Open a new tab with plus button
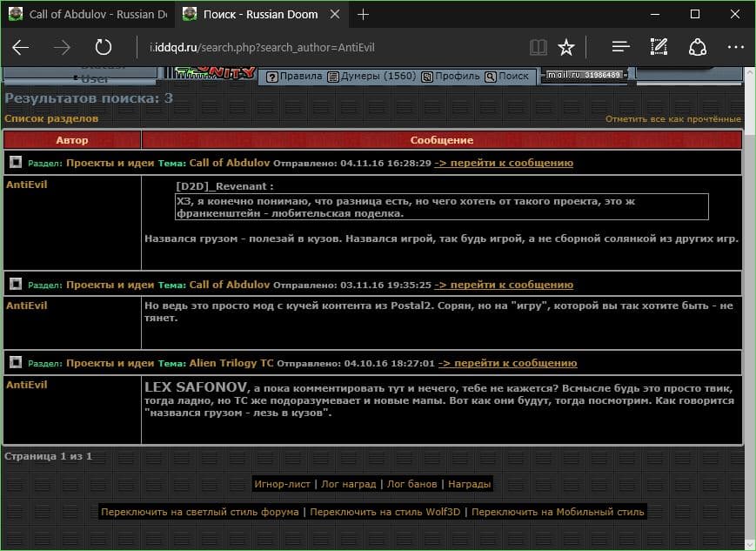The image size is (756, 551). pyautogui.click(x=363, y=15)
